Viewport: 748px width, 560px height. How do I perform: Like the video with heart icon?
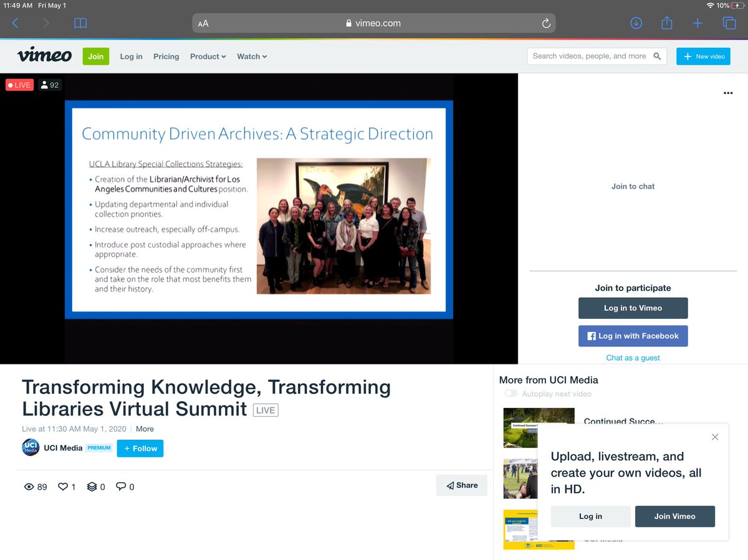[63, 486]
